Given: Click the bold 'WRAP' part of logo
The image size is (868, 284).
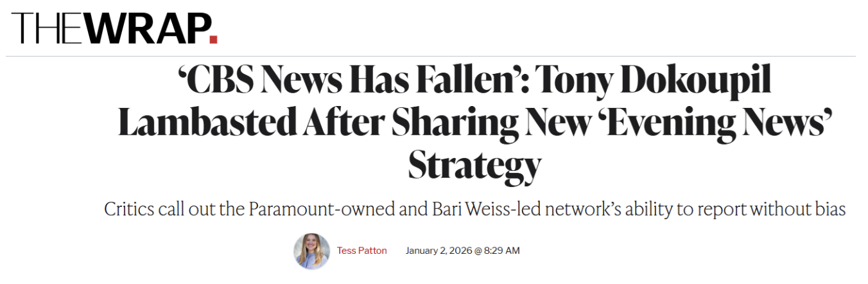Looking at the screenshot, I should click(146, 29).
